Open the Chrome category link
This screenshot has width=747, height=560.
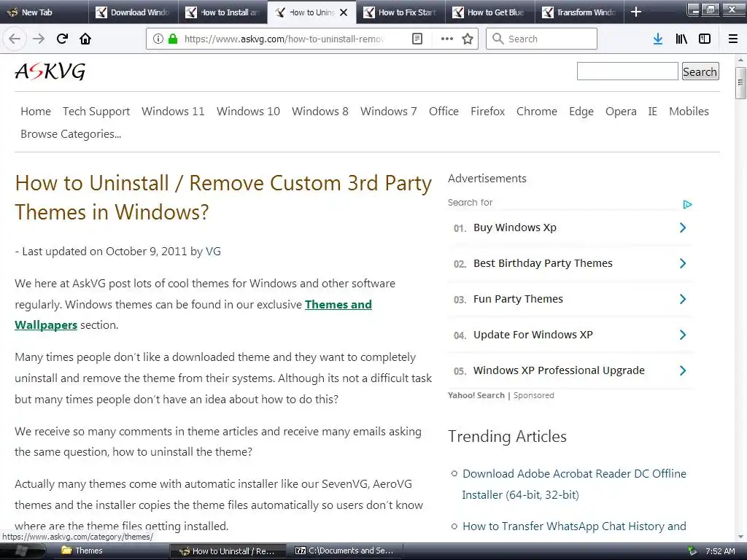click(x=537, y=112)
